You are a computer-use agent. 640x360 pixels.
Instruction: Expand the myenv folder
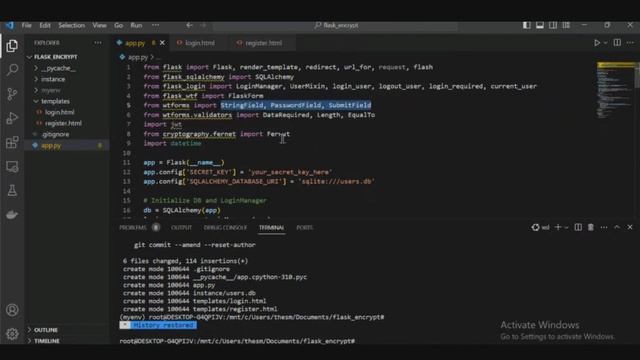36,90
